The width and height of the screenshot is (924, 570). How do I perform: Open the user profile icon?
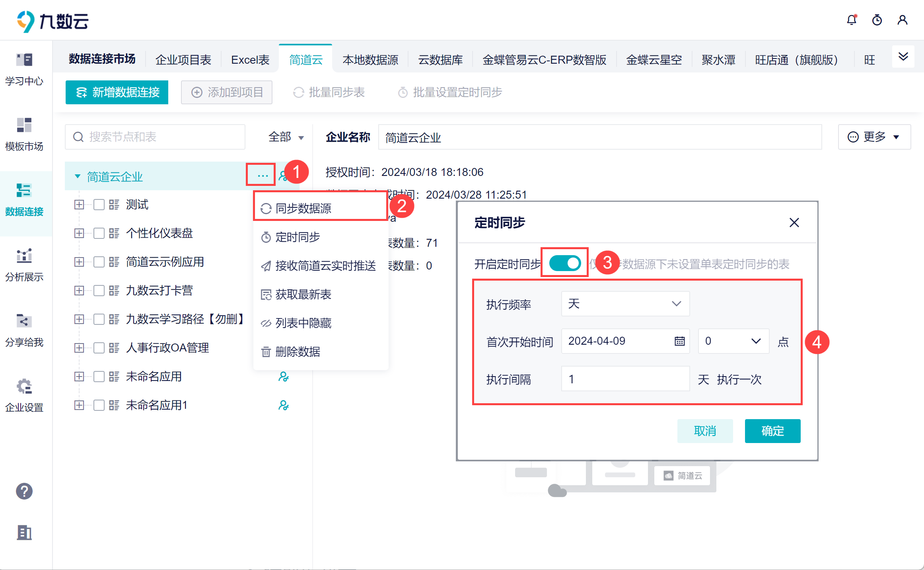[902, 20]
